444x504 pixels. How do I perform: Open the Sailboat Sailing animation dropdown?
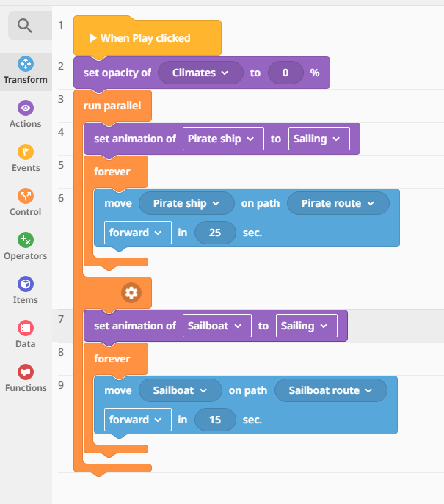coord(307,326)
